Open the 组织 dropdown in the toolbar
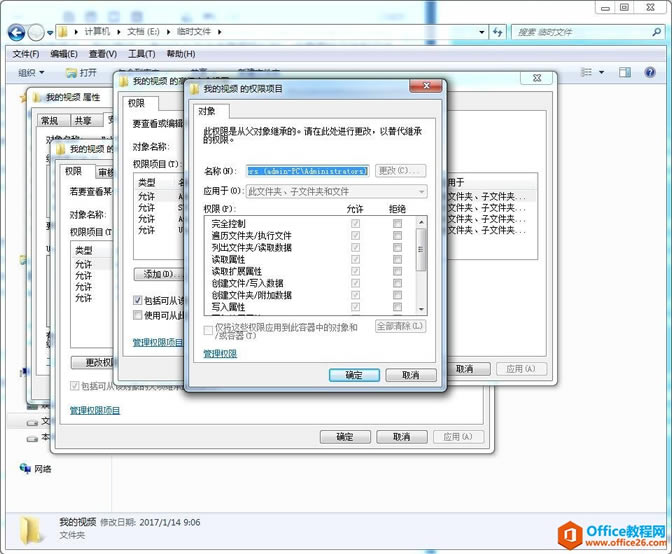The width and height of the screenshot is (672, 554). pyautogui.click(x=31, y=73)
